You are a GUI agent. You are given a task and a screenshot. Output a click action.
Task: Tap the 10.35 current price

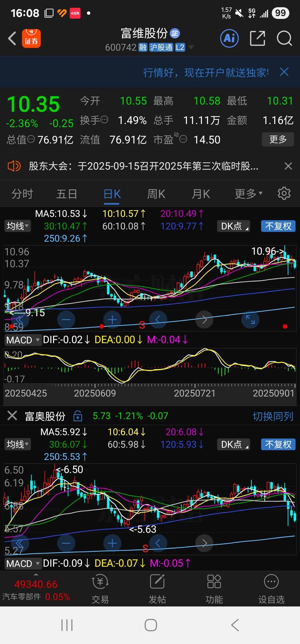click(x=33, y=104)
